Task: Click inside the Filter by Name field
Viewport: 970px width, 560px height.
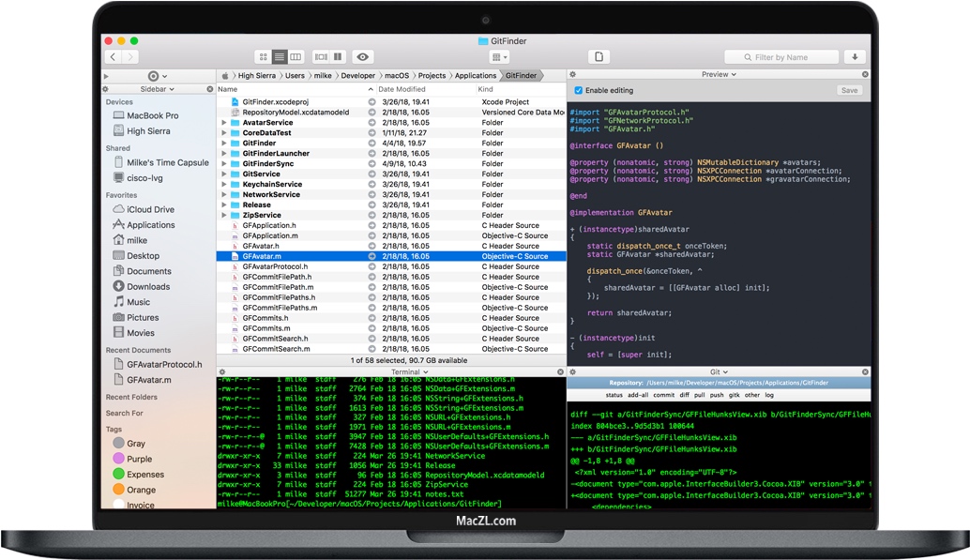Action: click(783, 56)
